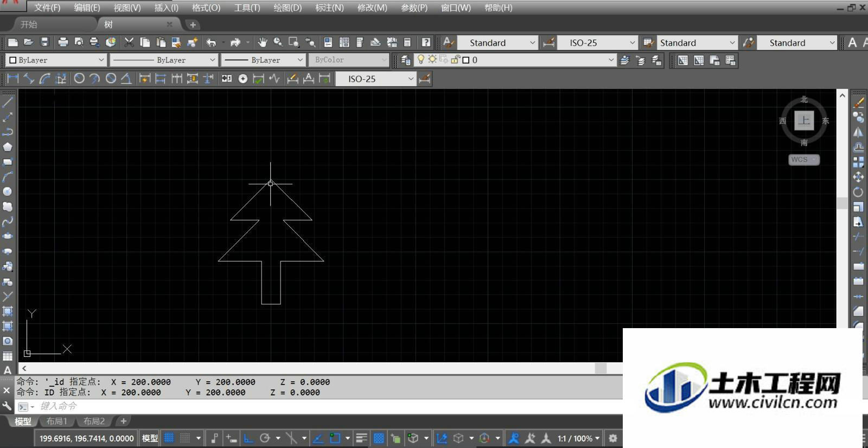Open the 编辑(E) menu

(87, 8)
